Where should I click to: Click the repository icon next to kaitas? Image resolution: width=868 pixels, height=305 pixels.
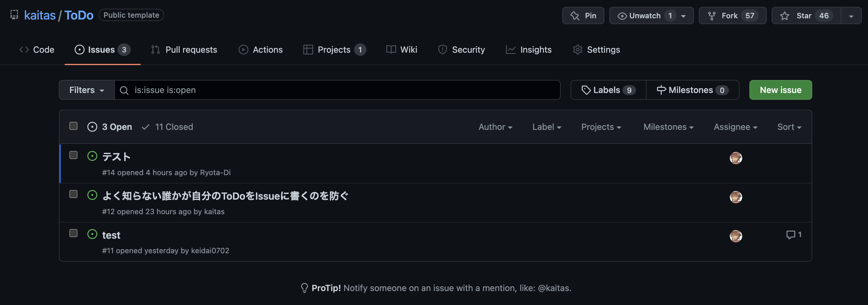tap(14, 15)
